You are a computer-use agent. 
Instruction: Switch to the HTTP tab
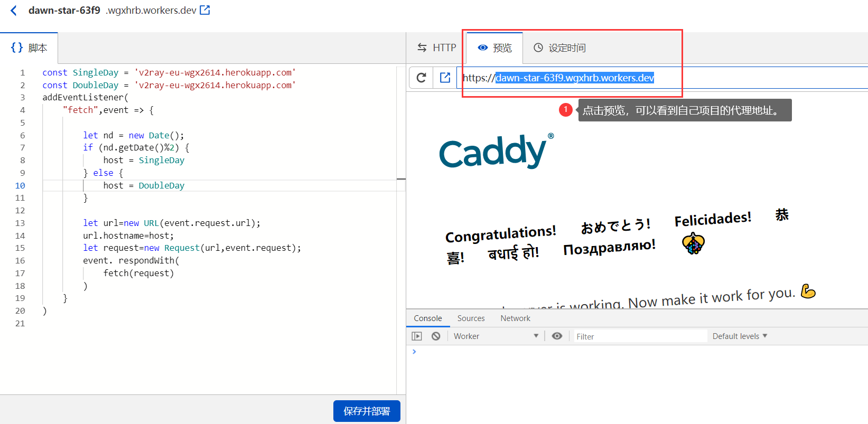(x=436, y=48)
